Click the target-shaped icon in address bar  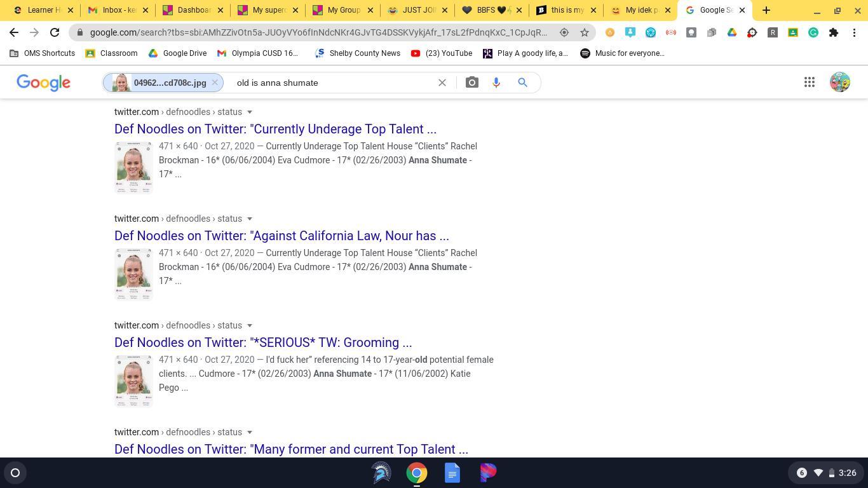(564, 32)
